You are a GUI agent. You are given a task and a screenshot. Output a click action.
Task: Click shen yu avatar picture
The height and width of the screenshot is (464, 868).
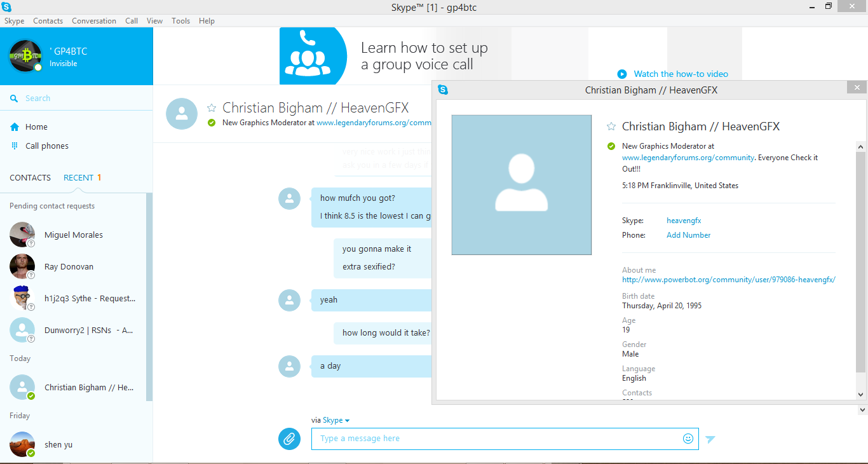22,444
